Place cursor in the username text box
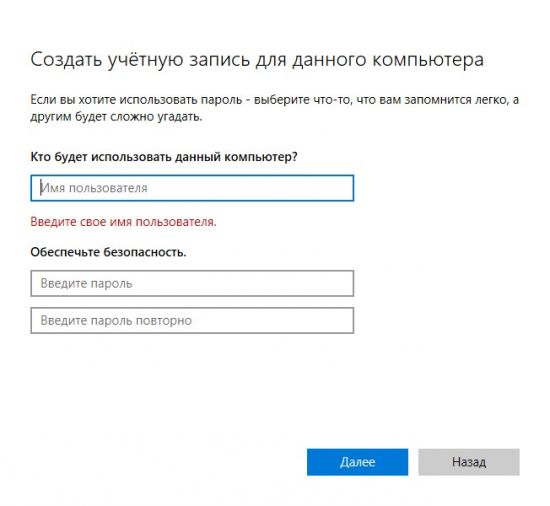The height and width of the screenshot is (506, 550). pos(192,188)
